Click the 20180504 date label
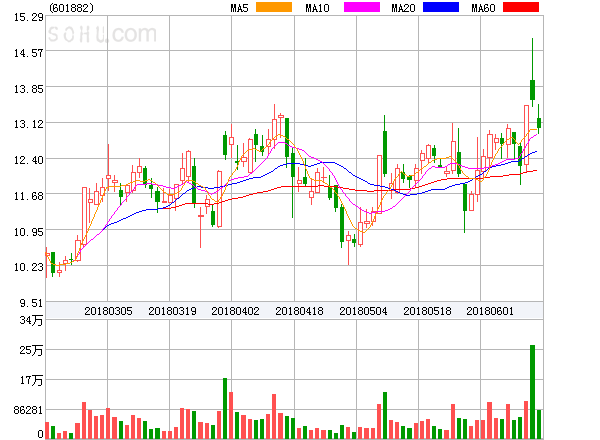600x440 pixels. click(x=363, y=311)
